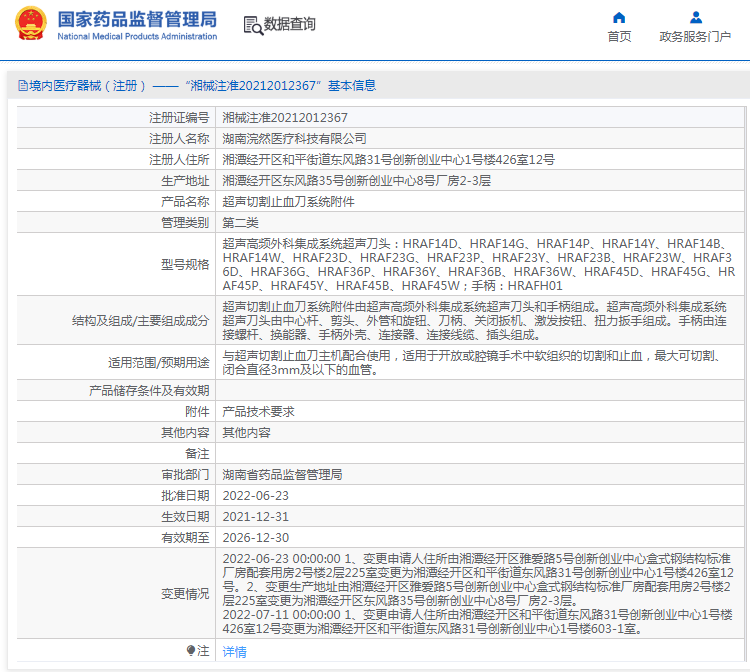Click the 附件 row label
This screenshot has height=672, width=750.
[197, 411]
